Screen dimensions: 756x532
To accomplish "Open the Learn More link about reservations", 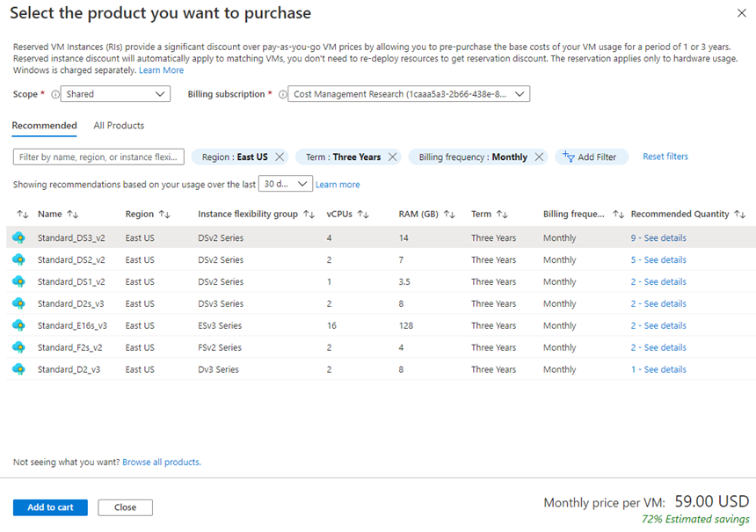I will [x=162, y=70].
